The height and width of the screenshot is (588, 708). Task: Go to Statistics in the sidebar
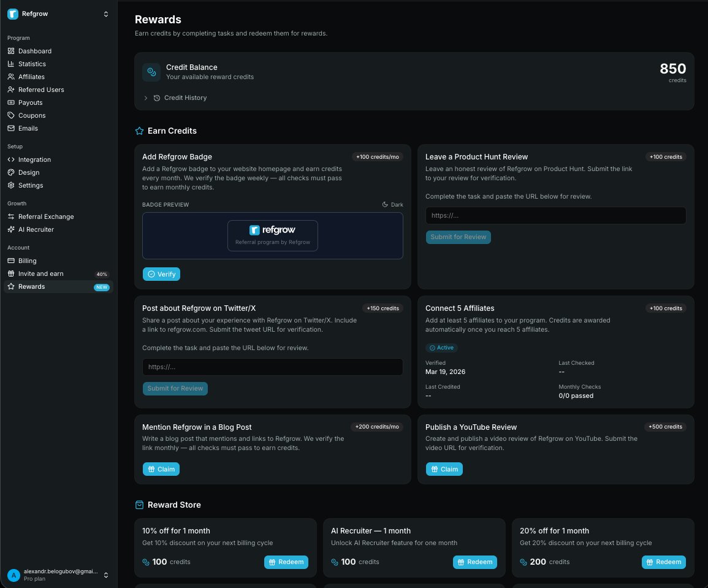pos(32,64)
